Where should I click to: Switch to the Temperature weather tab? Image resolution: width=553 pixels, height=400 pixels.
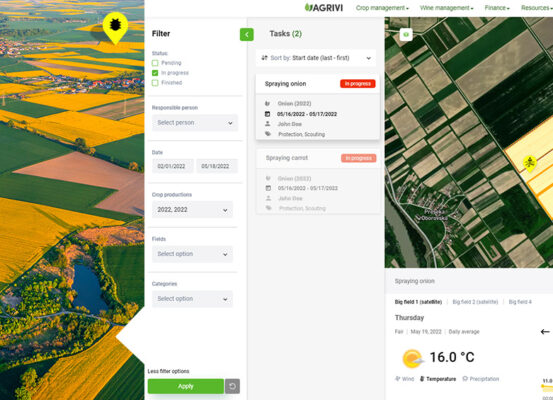(438, 379)
